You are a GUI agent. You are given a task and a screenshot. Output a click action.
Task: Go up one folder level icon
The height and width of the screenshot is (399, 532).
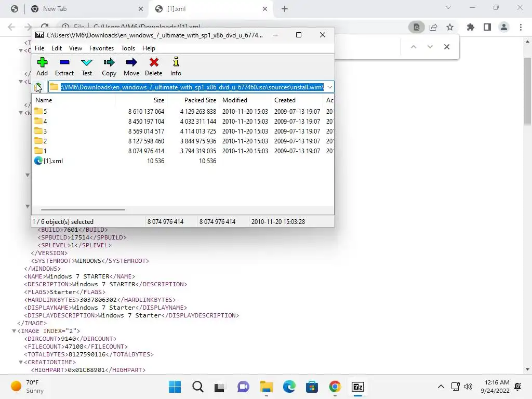click(x=38, y=87)
